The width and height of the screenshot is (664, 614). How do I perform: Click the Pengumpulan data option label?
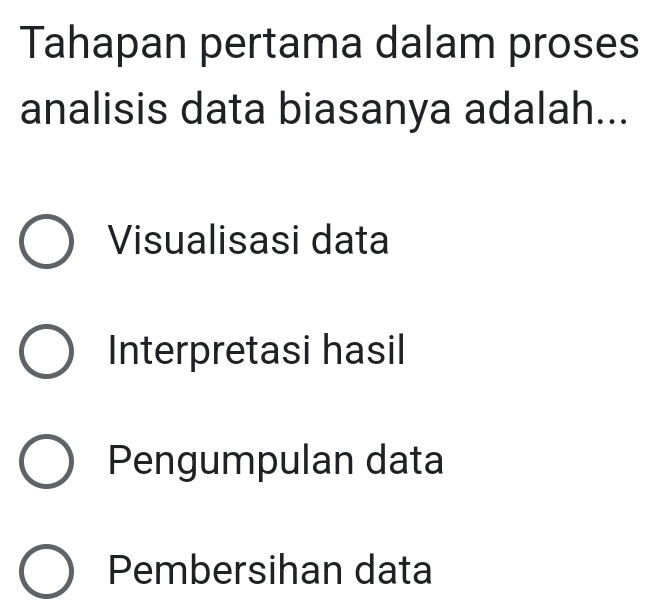[x=277, y=461]
